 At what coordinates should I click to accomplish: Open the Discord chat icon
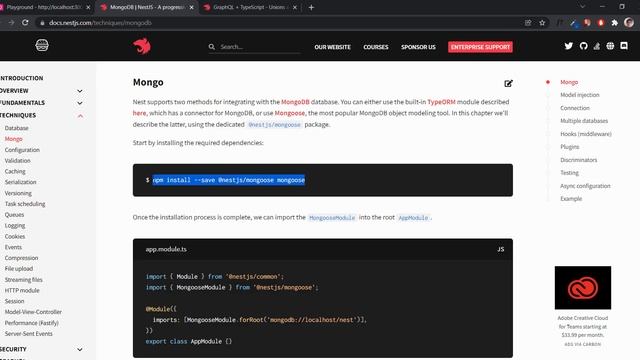pos(624,46)
